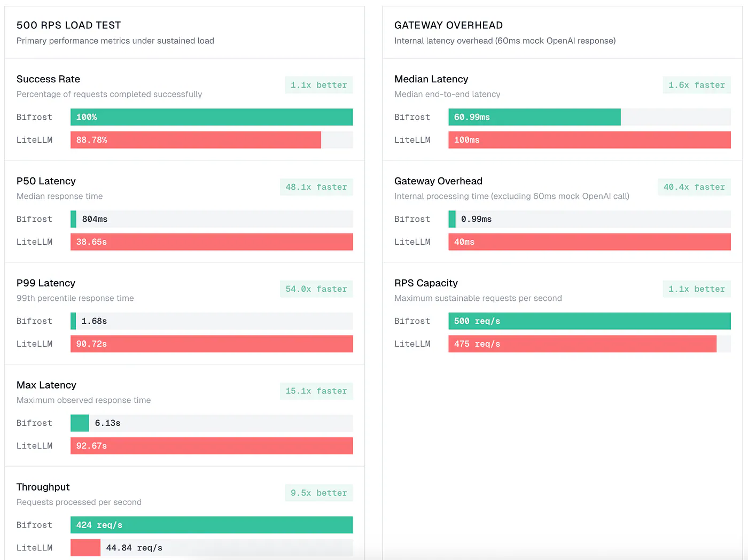Click 'Requests processed per second' description
The height and width of the screenshot is (560, 748).
pyautogui.click(x=79, y=502)
